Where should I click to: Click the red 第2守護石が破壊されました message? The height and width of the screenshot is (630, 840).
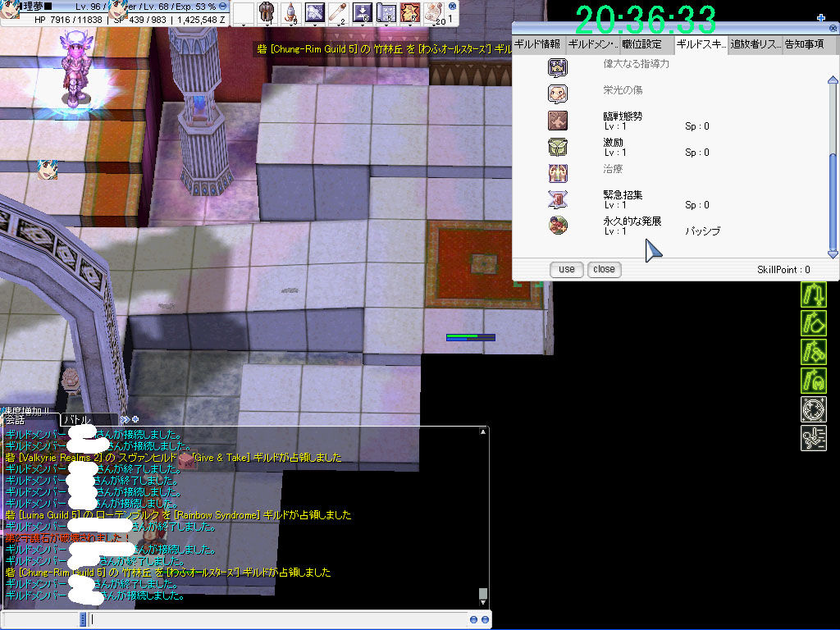tap(67, 538)
